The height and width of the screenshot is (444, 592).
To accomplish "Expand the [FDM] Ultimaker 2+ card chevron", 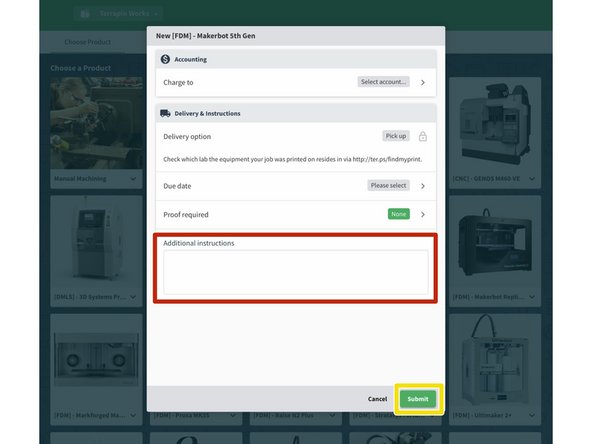I will tap(532, 415).
